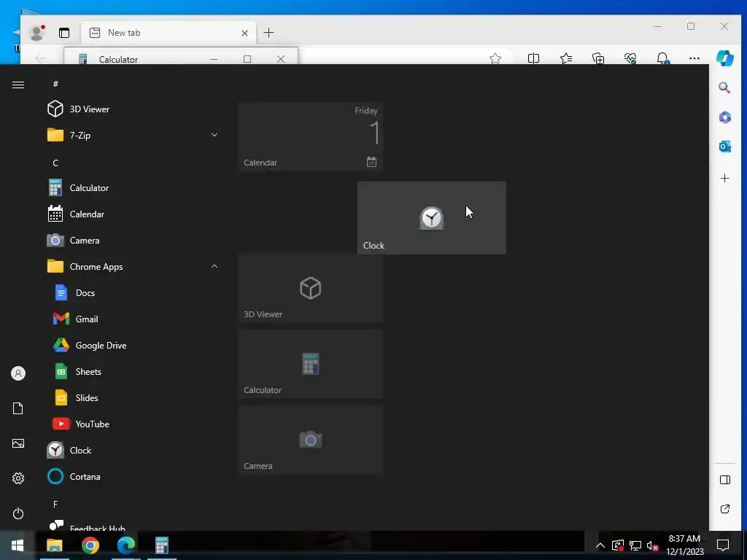Open the Clock tile

tap(432, 217)
